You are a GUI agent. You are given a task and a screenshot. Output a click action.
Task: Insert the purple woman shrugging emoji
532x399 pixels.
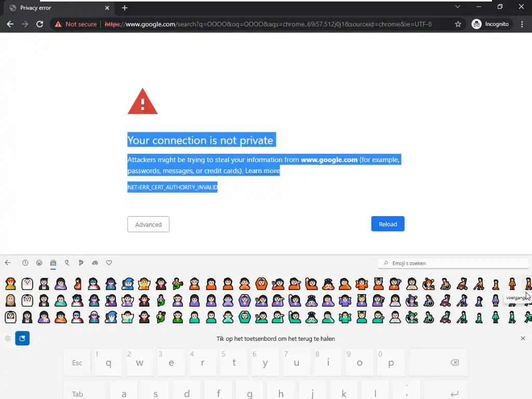pos(345,300)
